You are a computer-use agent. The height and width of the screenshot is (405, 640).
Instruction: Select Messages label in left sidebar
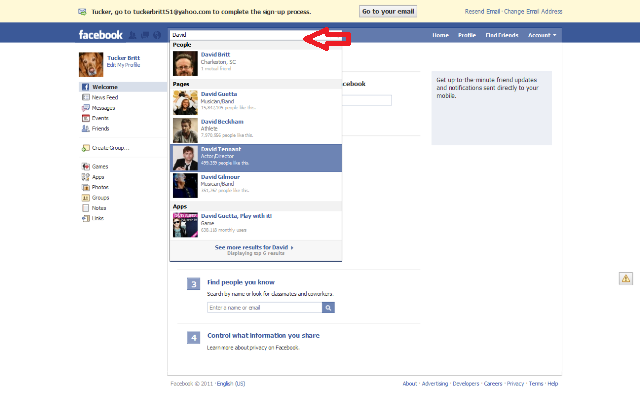coord(103,108)
